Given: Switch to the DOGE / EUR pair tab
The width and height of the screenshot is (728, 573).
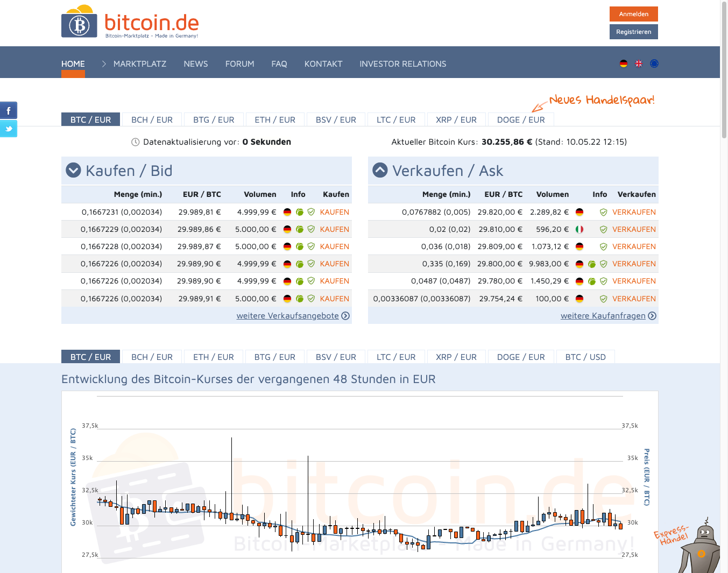Looking at the screenshot, I should (520, 119).
